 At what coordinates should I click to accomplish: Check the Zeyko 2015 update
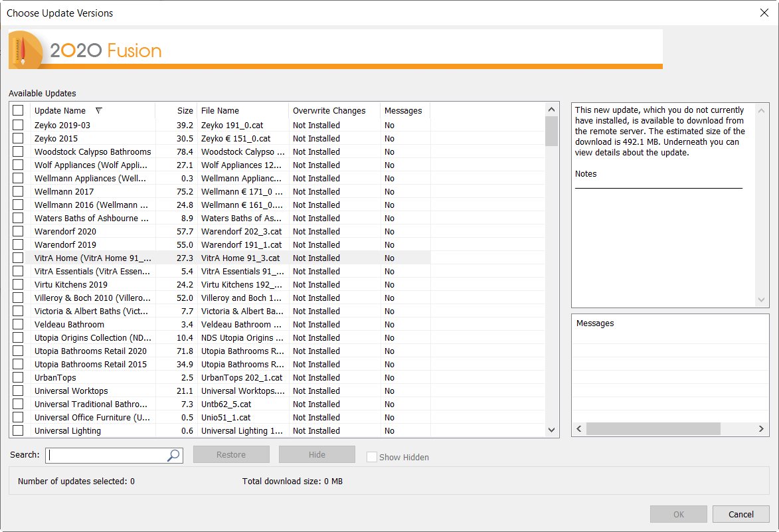click(x=18, y=139)
